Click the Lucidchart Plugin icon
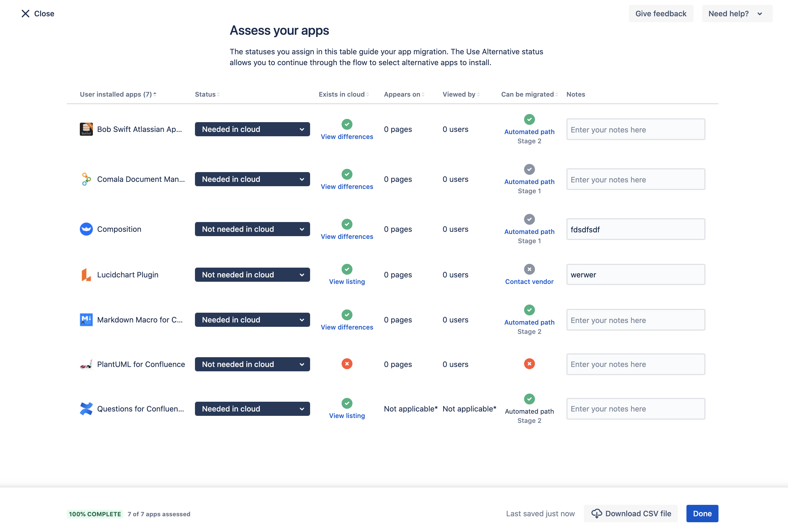The height and width of the screenshot is (532, 788). 86,274
